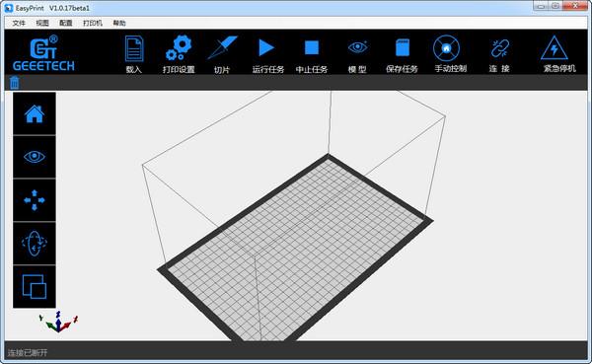Open the 配置 menu
This screenshot has width=592, height=364.
click(66, 23)
